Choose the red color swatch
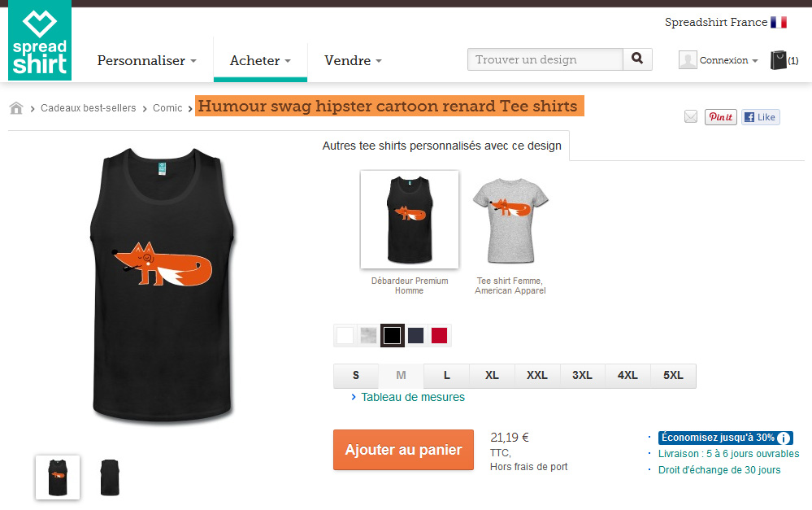812x510 pixels. (x=439, y=335)
